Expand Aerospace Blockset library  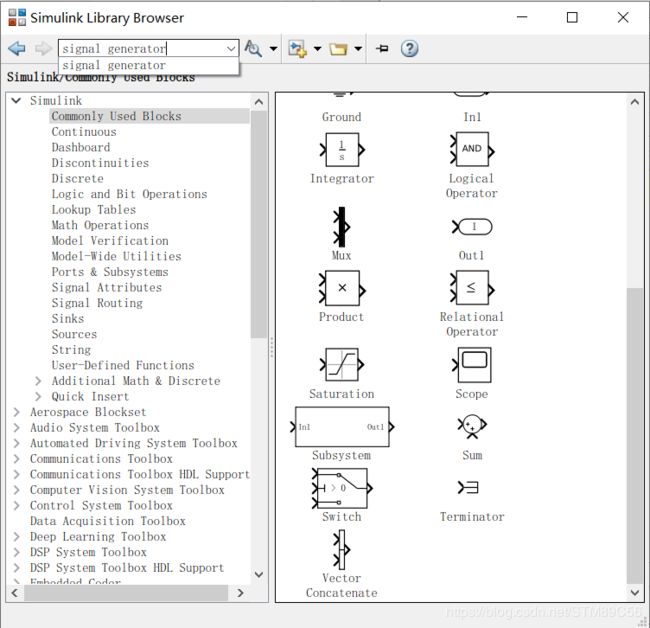pos(16,412)
